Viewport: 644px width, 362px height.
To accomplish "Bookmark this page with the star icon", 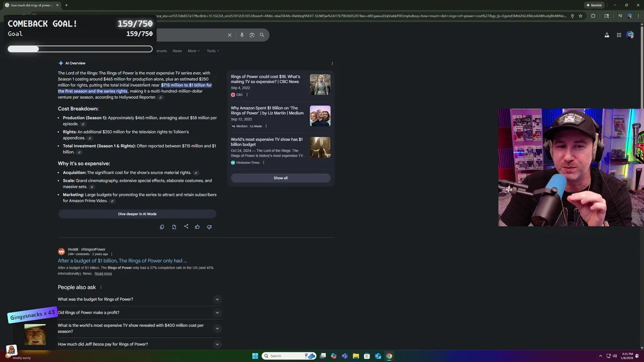I will pos(580,16).
